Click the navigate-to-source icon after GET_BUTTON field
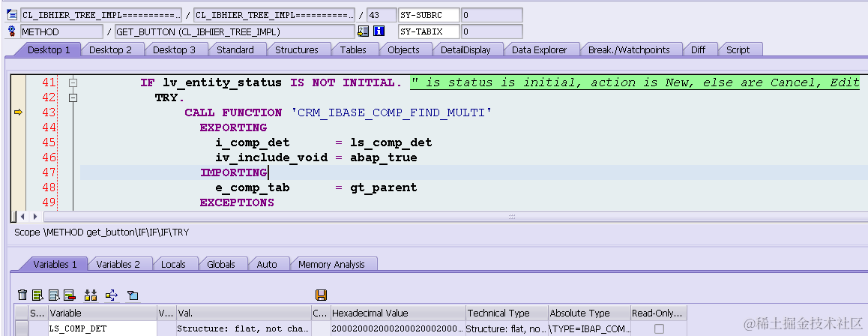 (x=363, y=31)
